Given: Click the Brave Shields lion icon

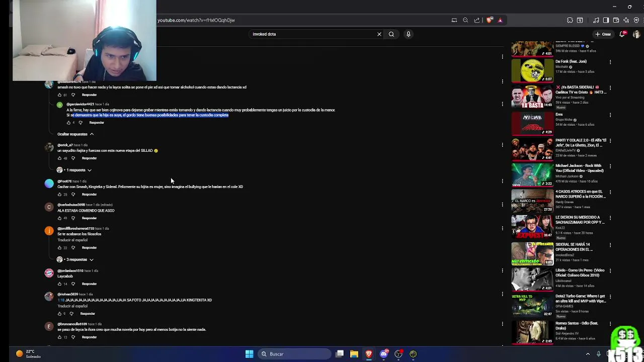Looking at the screenshot, I should [489, 20].
